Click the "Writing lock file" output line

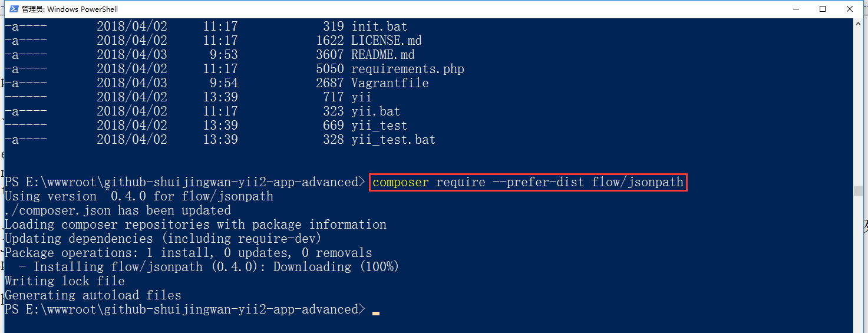click(65, 281)
